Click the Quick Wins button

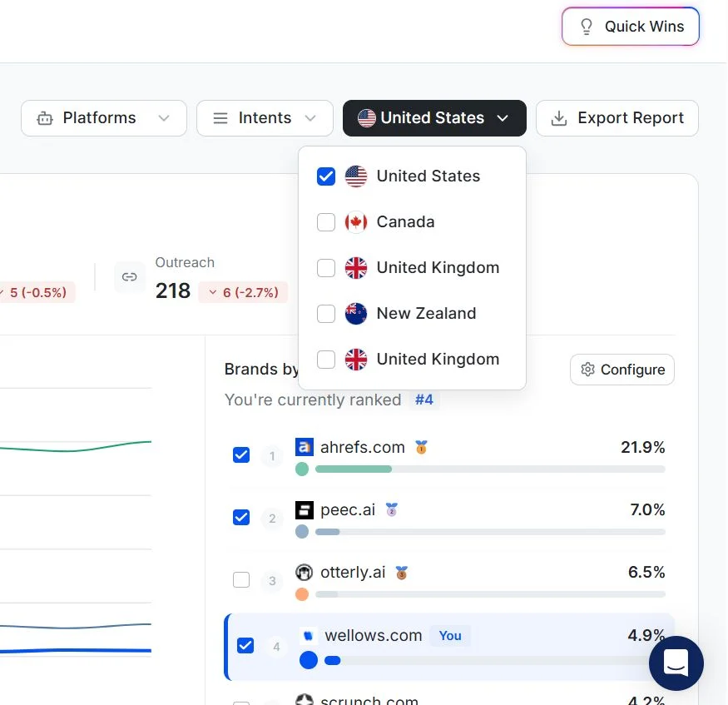(x=630, y=27)
